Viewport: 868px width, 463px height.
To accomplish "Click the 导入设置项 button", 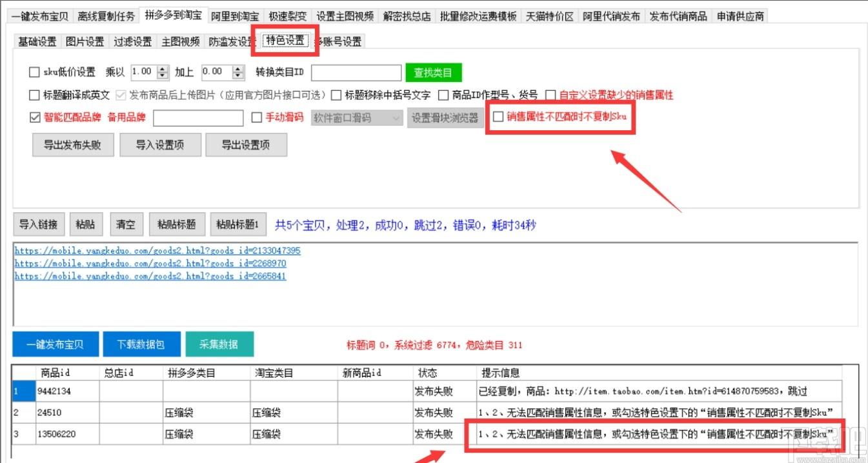I will [160, 145].
